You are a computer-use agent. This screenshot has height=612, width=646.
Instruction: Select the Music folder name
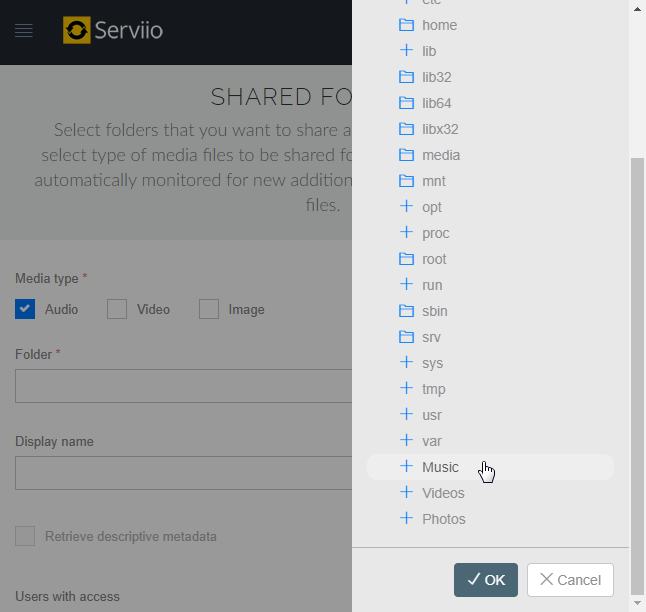(440, 467)
